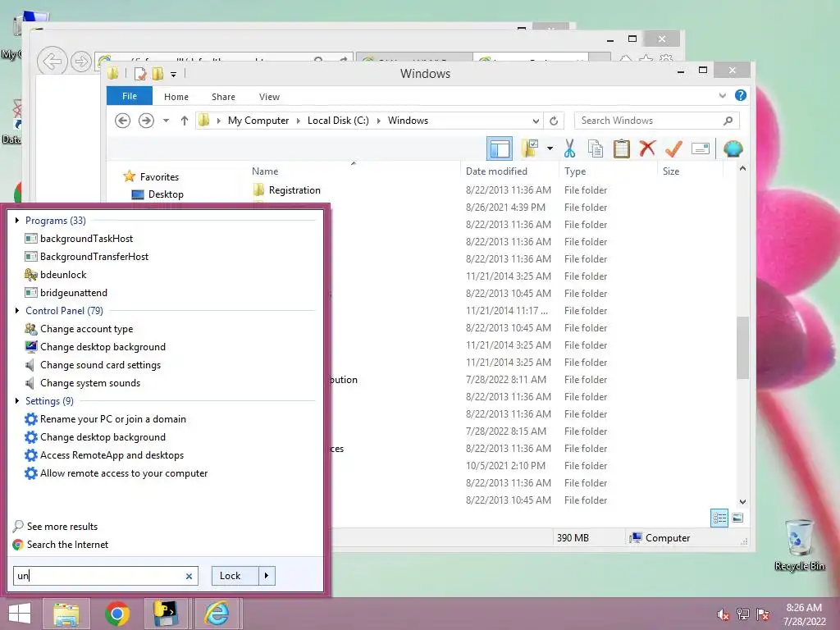Collapse the Programs (33) results group

[x=16, y=220]
